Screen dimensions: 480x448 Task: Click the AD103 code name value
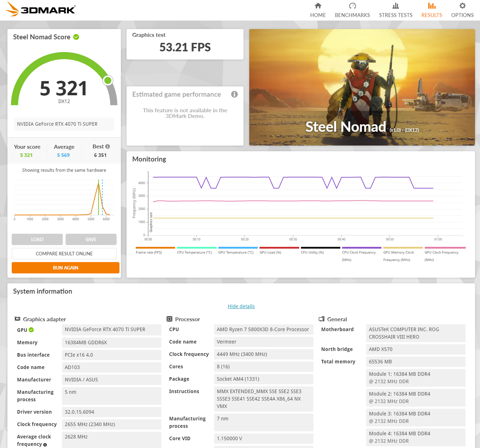(x=112, y=367)
